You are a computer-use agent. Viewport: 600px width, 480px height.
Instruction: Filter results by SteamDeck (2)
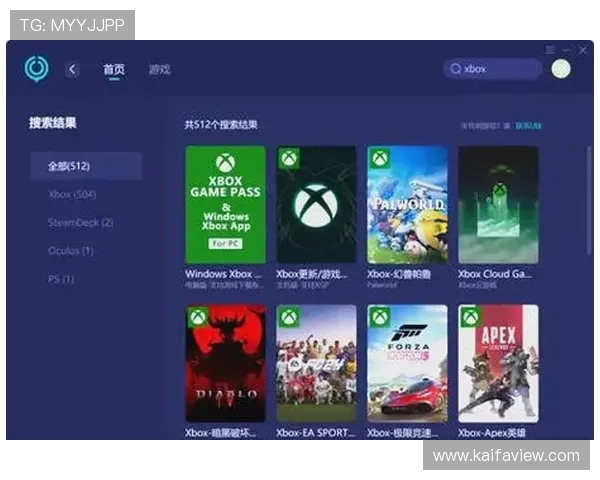[x=81, y=223]
